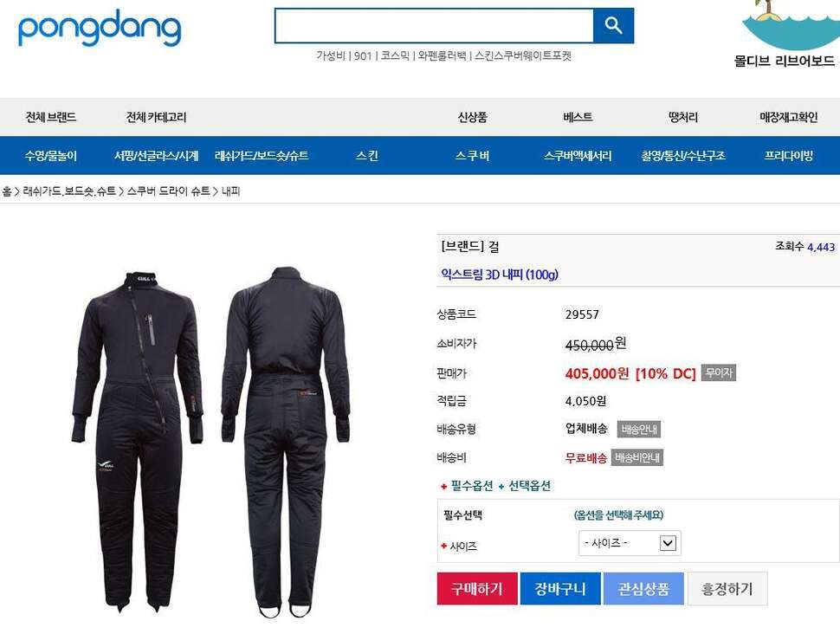The image size is (840, 634).
Task: Open the 스쿠버 category menu
Action: [x=472, y=155]
